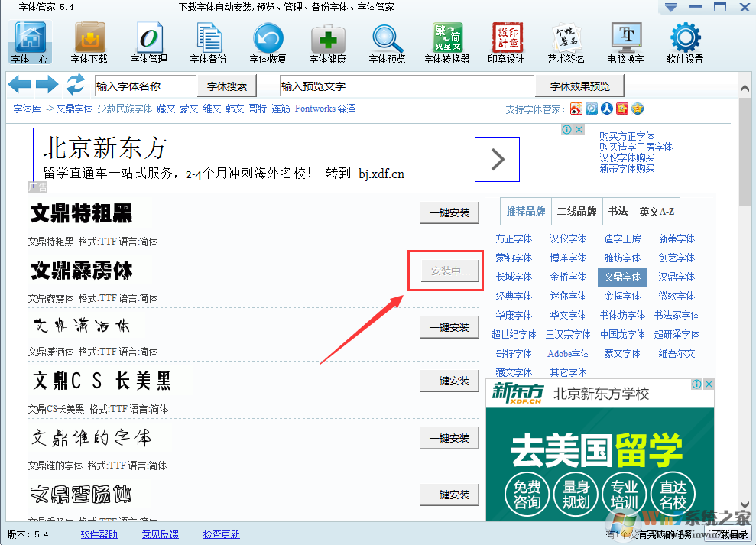Switch to the 书法 calligraphy tab
The height and width of the screenshot is (545, 756).
618,211
